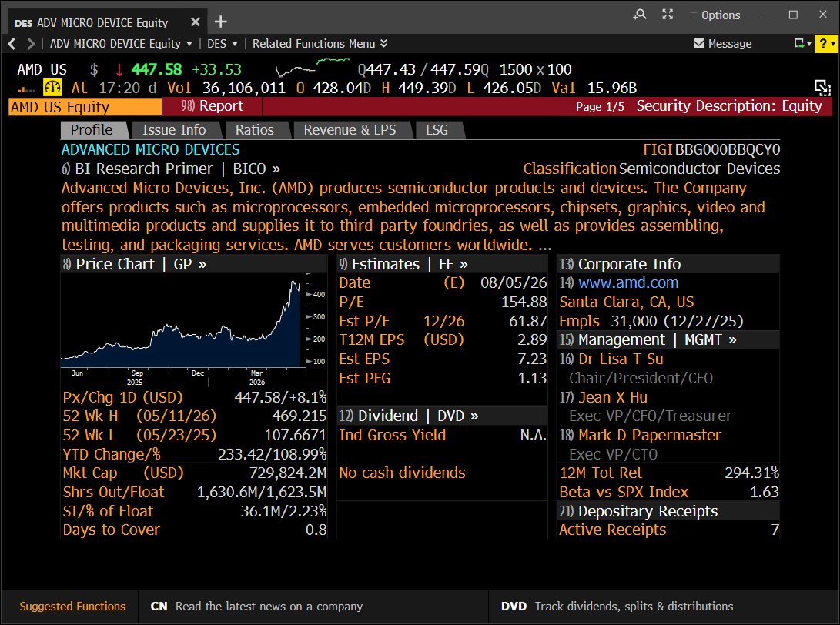The image size is (840, 625).
Task: Click the SI/% of Float row
Action: tap(195, 511)
